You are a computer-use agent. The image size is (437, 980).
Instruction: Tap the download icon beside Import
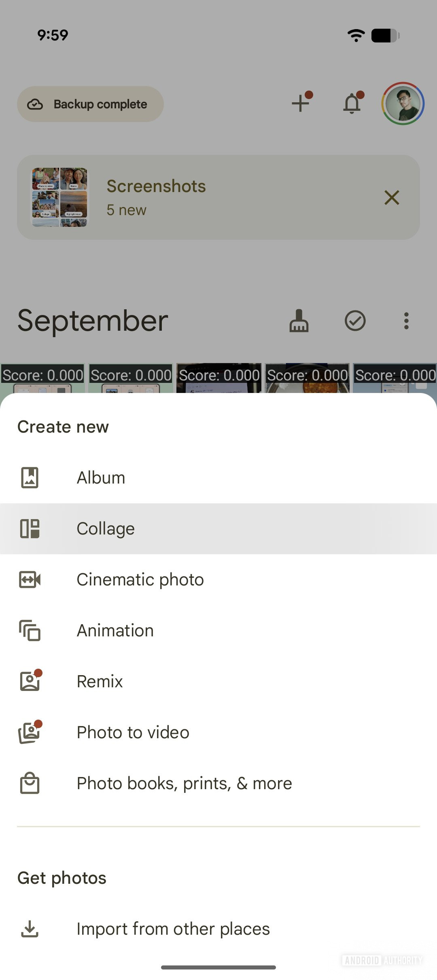point(30,929)
